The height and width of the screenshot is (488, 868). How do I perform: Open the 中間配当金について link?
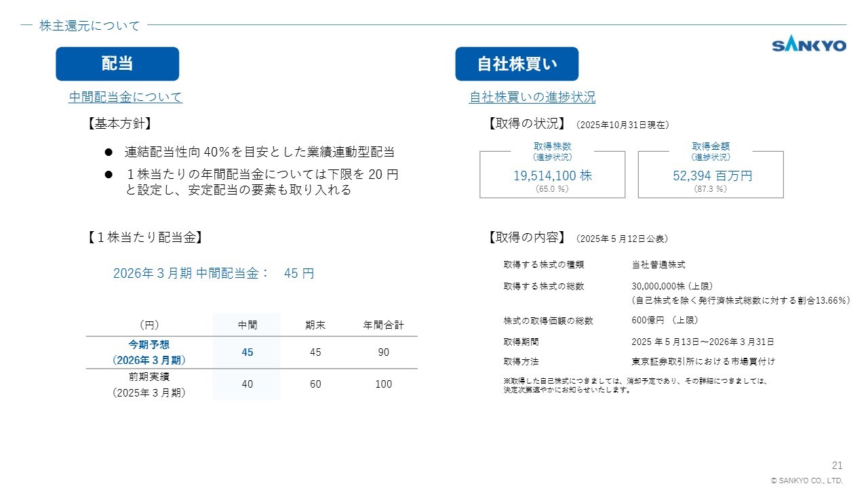click(125, 97)
